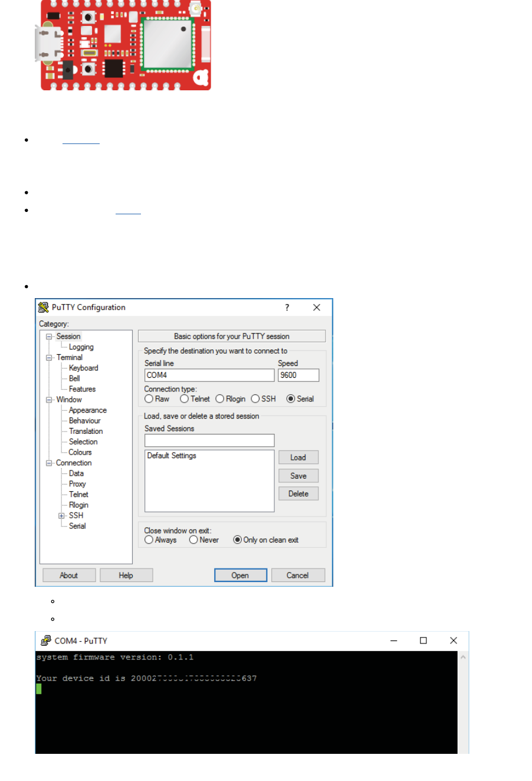
Task: Load the selected saved session
Action: pyautogui.click(x=298, y=458)
